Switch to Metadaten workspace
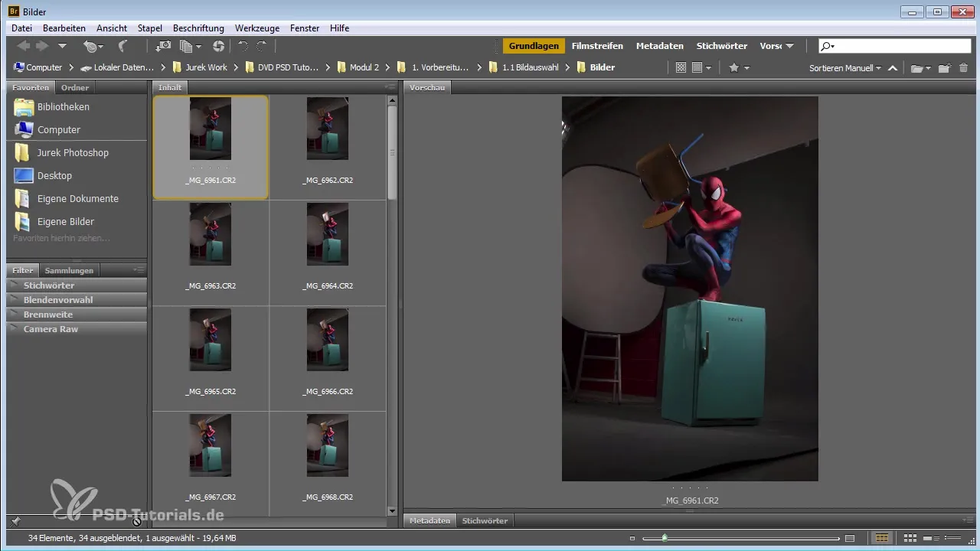Viewport: 980px width, 551px height. (660, 46)
